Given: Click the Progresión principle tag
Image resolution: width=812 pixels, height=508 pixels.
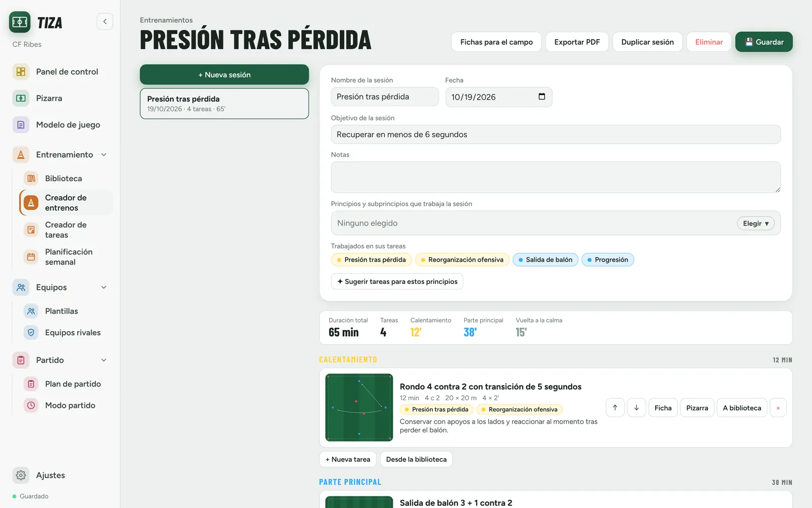Looking at the screenshot, I should (x=607, y=260).
